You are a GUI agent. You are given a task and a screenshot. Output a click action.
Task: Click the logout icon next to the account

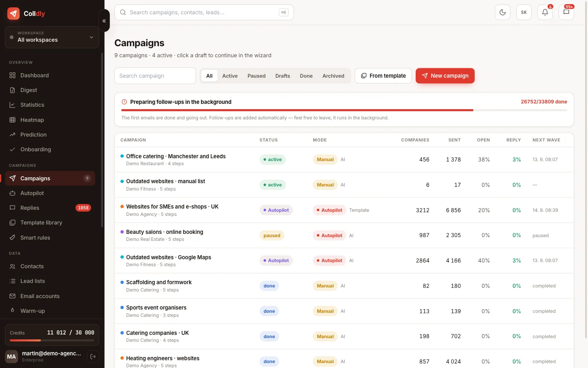tap(93, 357)
